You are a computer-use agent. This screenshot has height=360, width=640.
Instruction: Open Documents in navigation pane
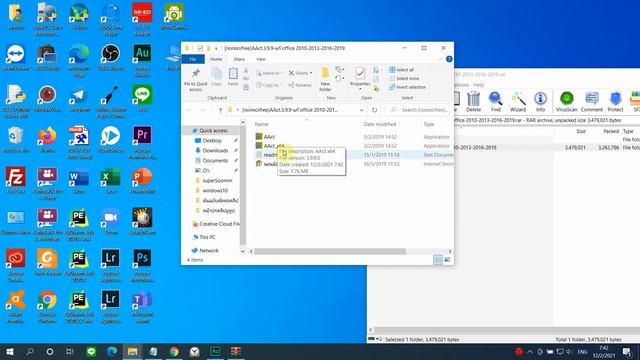(215, 160)
